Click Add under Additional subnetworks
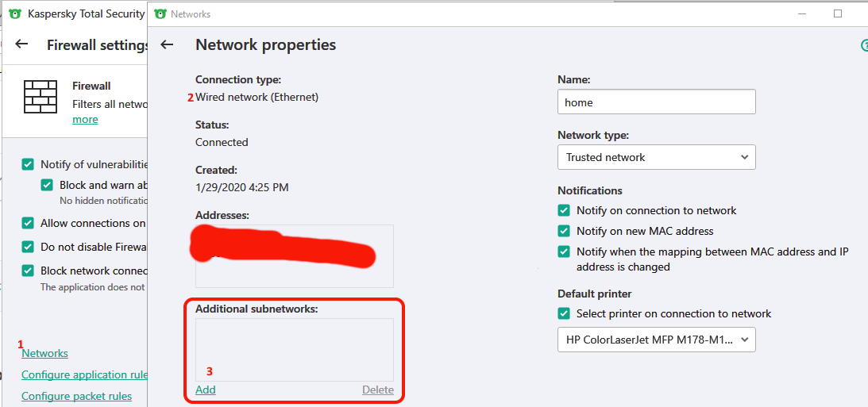This screenshot has width=868, height=407. (x=206, y=390)
